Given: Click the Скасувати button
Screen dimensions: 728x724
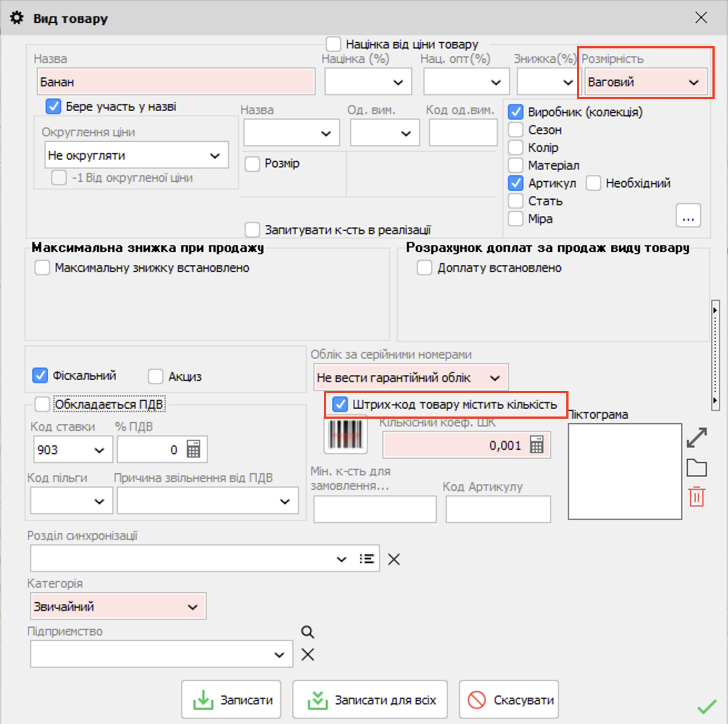Looking at the screenshot, I should 509,700.
